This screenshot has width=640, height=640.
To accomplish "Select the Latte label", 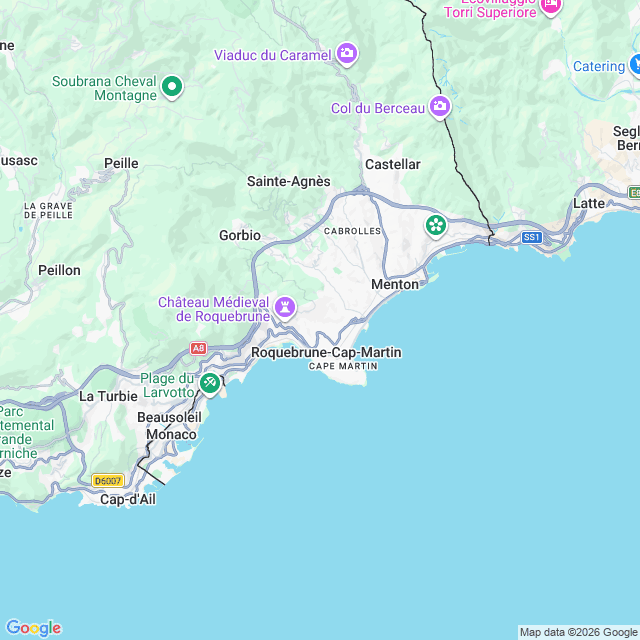I will coord(589,203).
